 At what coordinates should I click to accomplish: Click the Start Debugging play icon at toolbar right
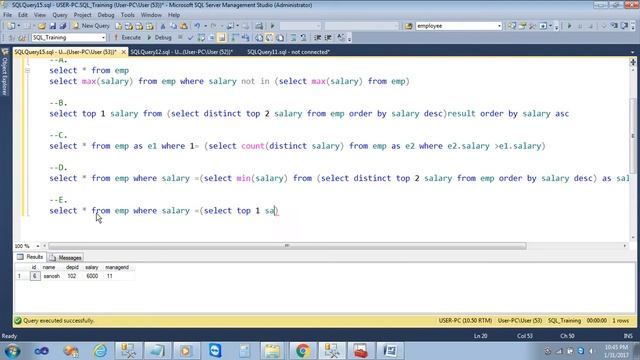tap(569, 26)
